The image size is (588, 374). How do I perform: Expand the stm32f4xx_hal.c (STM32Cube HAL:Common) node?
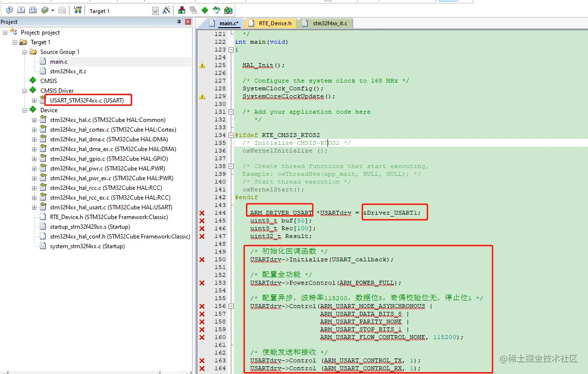[34, 120]
